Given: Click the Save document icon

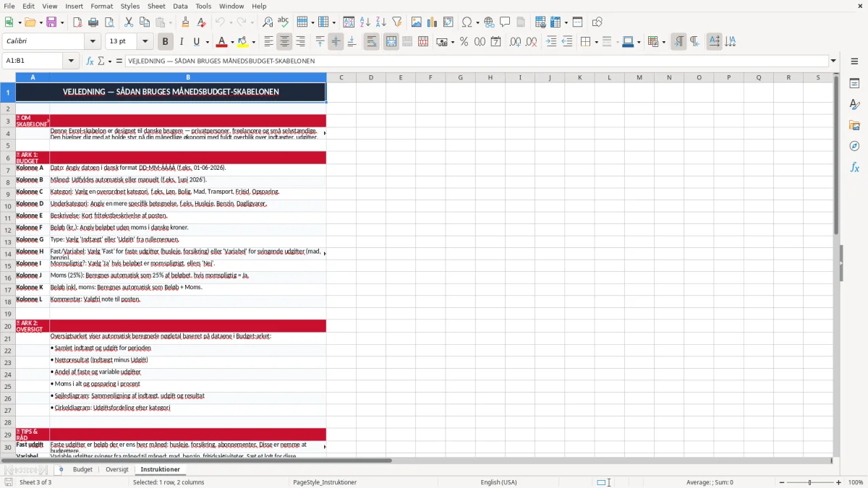Looking at the screenshot, I should pos(51,22).
